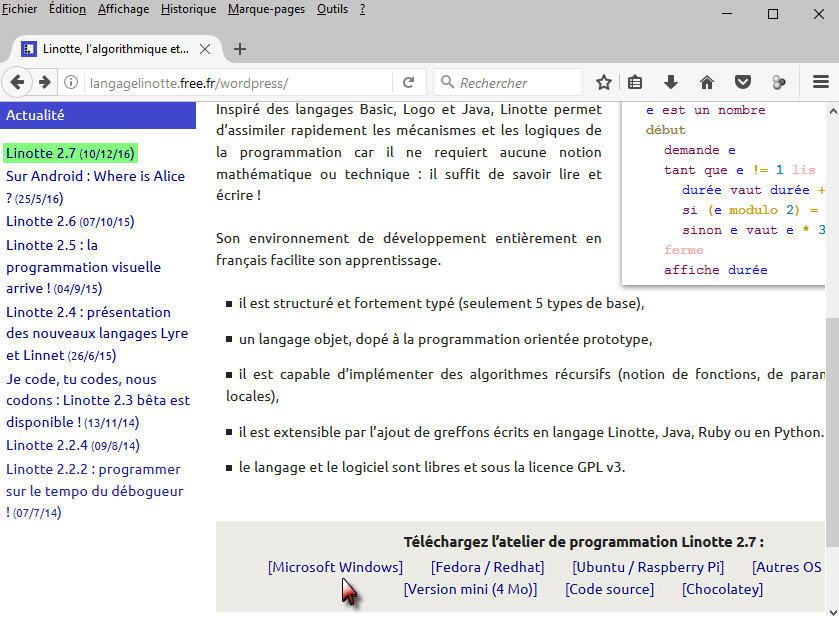
Task: Minimize the browser window
Action: click(x=727, y=14)
